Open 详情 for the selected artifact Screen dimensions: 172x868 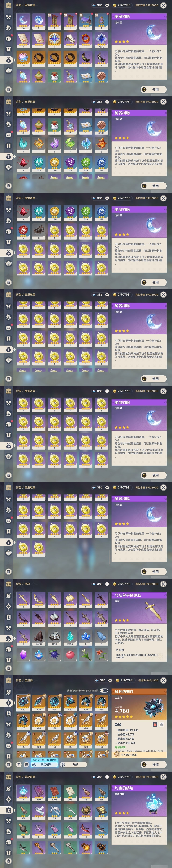click(x=154, y=765)
